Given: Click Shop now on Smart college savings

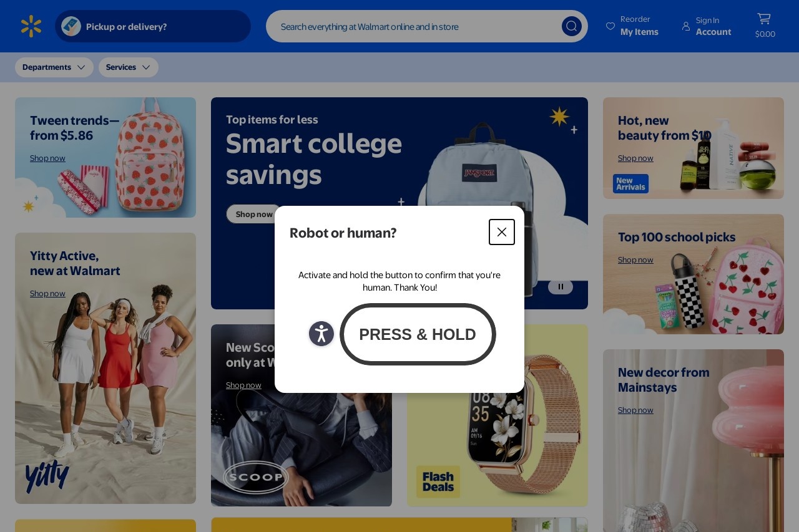Looking at the screenshot, I should (x=253, y=214).
